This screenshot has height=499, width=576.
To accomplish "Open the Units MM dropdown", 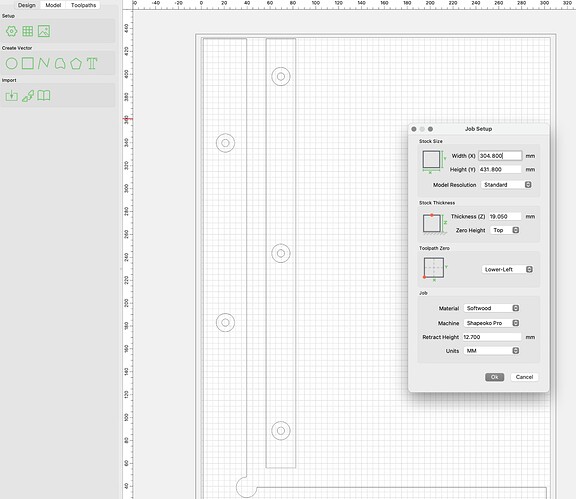I will point(492,351).
